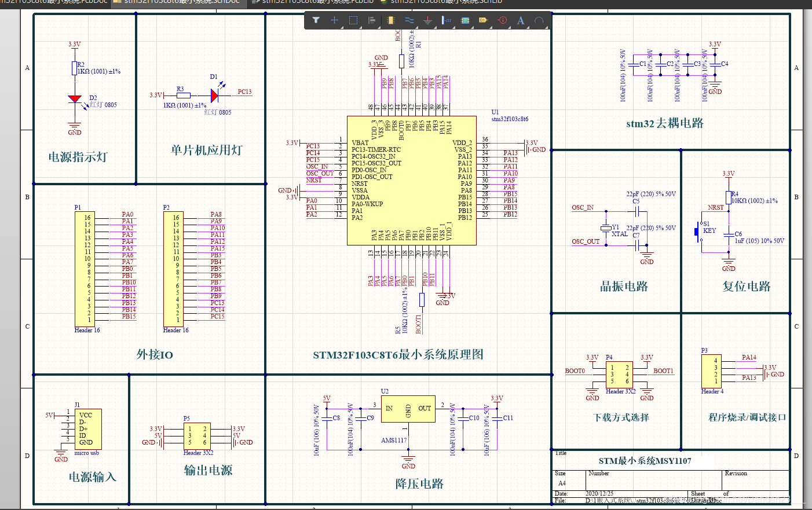Select the place harness tool
Screen dimensions: 812x510
coord(447,20)
